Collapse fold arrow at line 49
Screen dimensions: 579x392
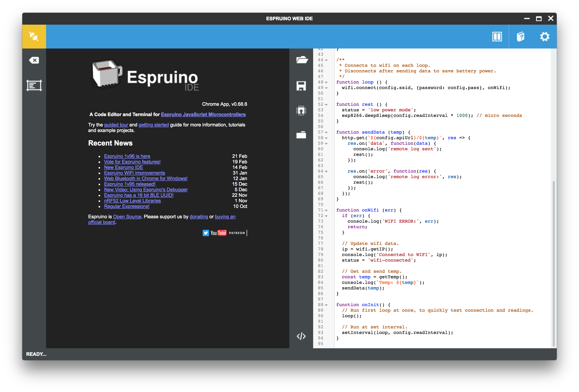click(326, 88)
